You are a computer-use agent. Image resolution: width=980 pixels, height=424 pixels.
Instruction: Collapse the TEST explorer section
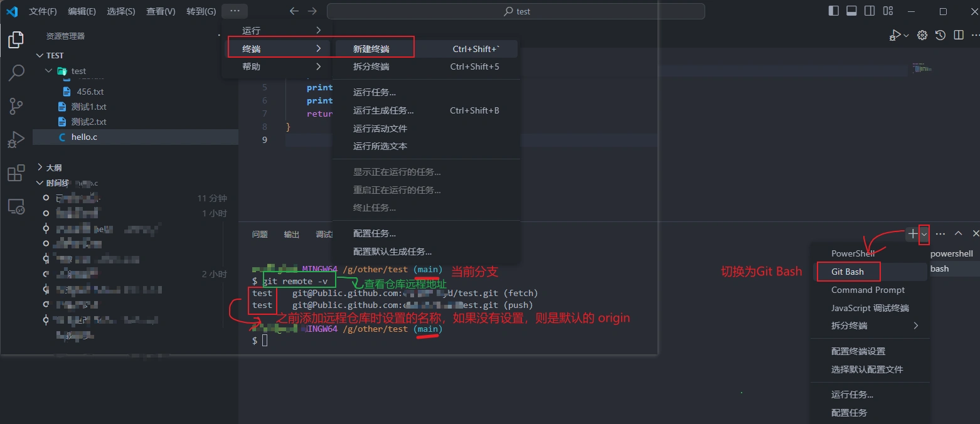[136, 55]
